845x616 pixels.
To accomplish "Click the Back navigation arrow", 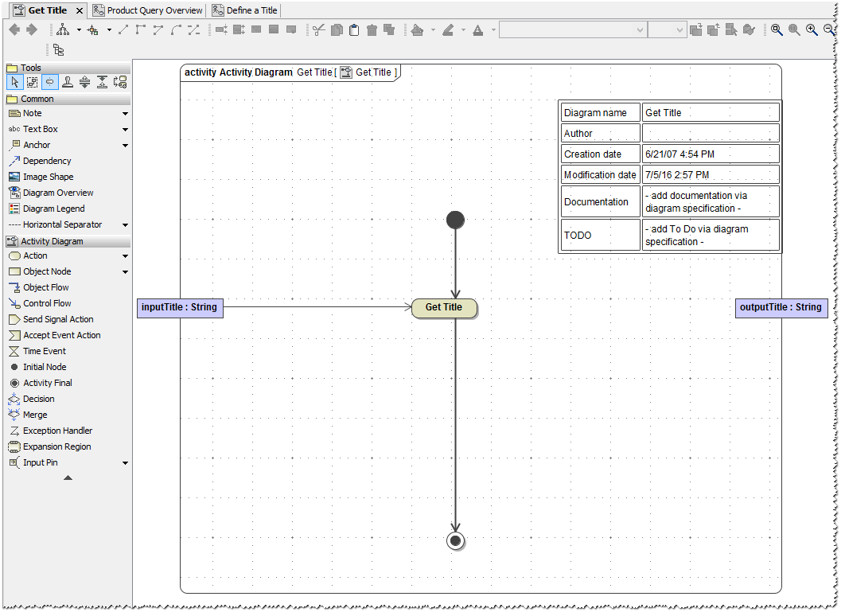I will point(14,29).
